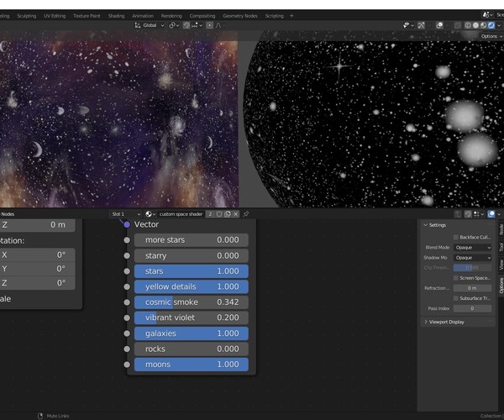Toggle the Screen Space Refraction checkbox

[x=456, y=278]
